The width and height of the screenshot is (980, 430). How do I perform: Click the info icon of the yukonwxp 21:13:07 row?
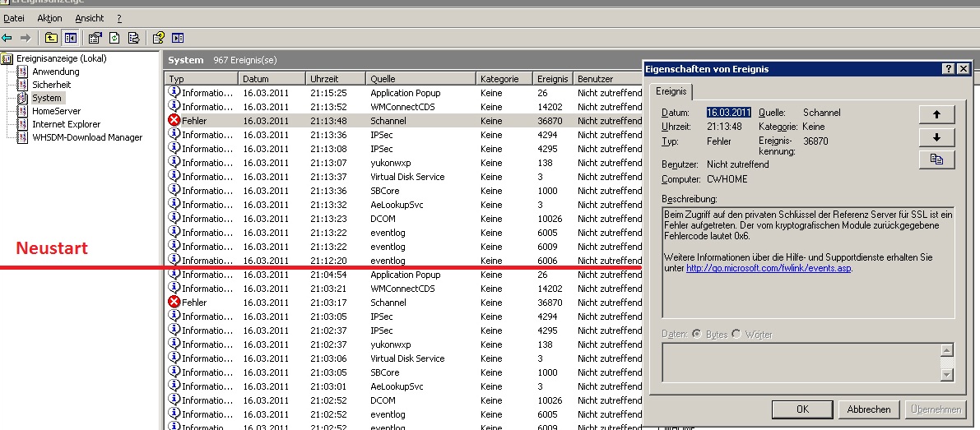click(x=174, y=162)
